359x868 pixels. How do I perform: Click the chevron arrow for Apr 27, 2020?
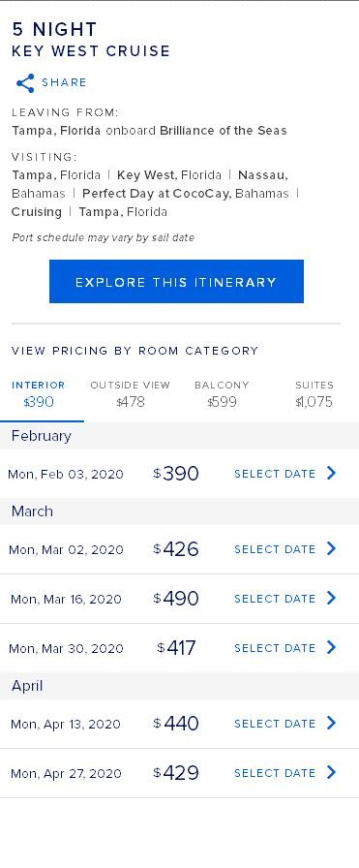pos(331,772)
